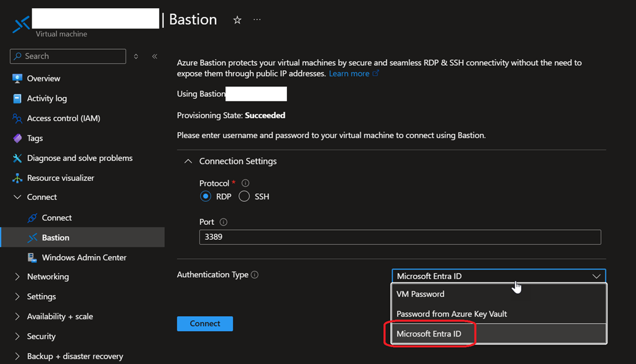The image size is (636, 364).
Task: Choose Password from Azure Key Vault option
Action: click(x=452, y=314)
